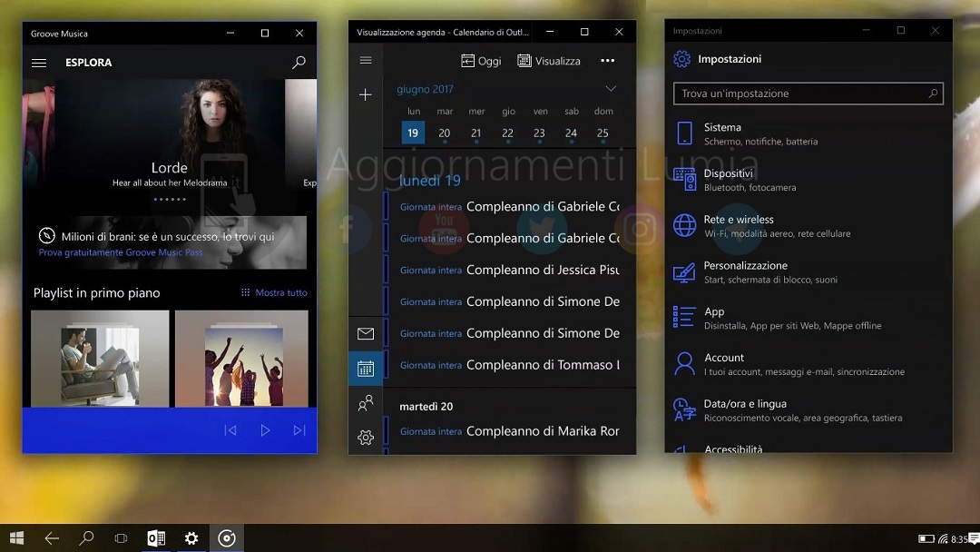Open Dispositivi settings category

(808, 180)
